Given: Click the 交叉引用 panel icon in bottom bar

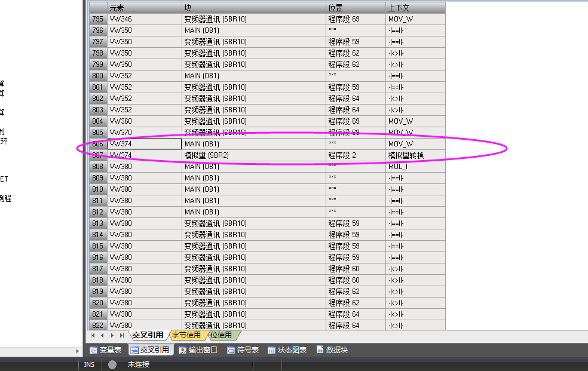Looking at the screenshot, I should click(x=134, y=350).
